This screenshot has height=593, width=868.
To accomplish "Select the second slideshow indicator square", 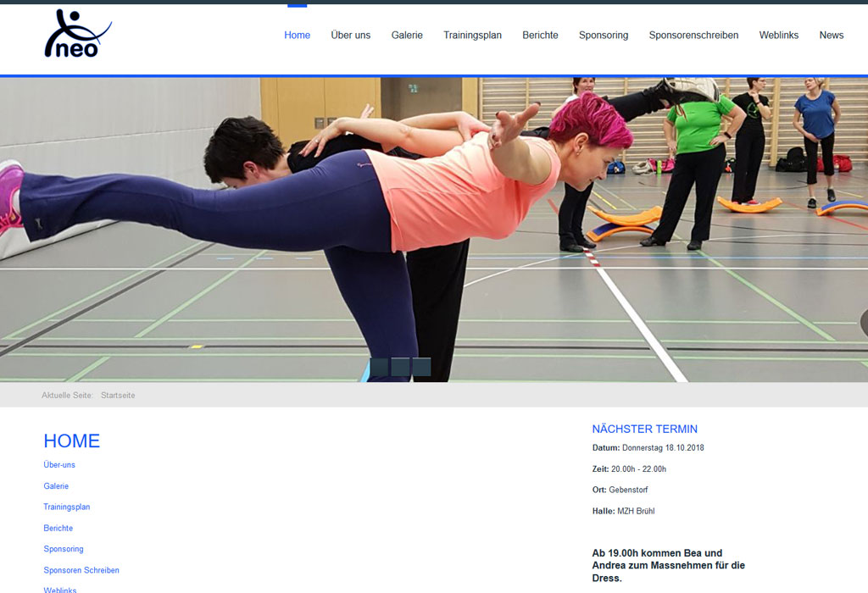I will [400, 367].
